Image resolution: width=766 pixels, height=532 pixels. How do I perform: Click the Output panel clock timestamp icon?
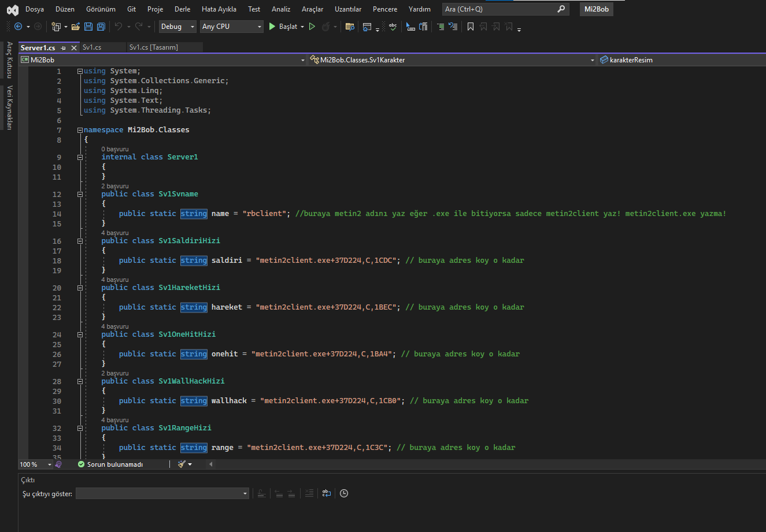(x=344, y=493)
